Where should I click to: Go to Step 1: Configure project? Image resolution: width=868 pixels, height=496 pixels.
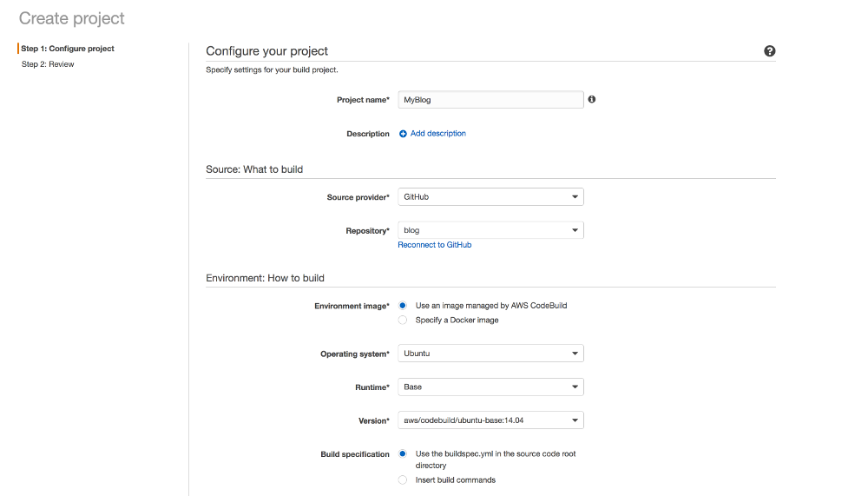[x=68, y=49]
